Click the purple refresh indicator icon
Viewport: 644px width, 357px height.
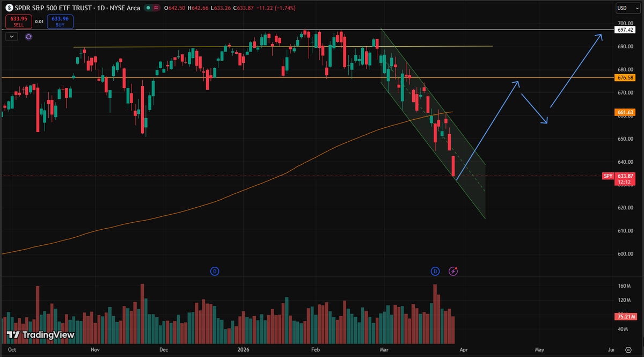(x=28, y=37)
